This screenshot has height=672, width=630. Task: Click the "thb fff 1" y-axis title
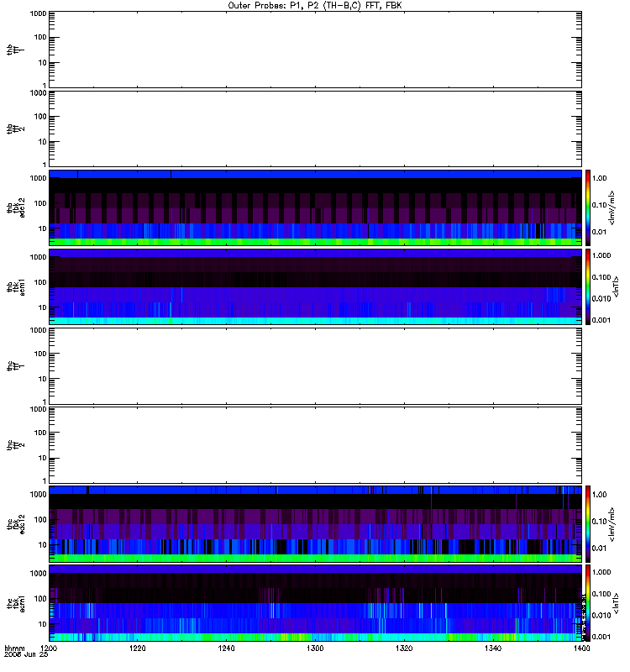(15, 50)
